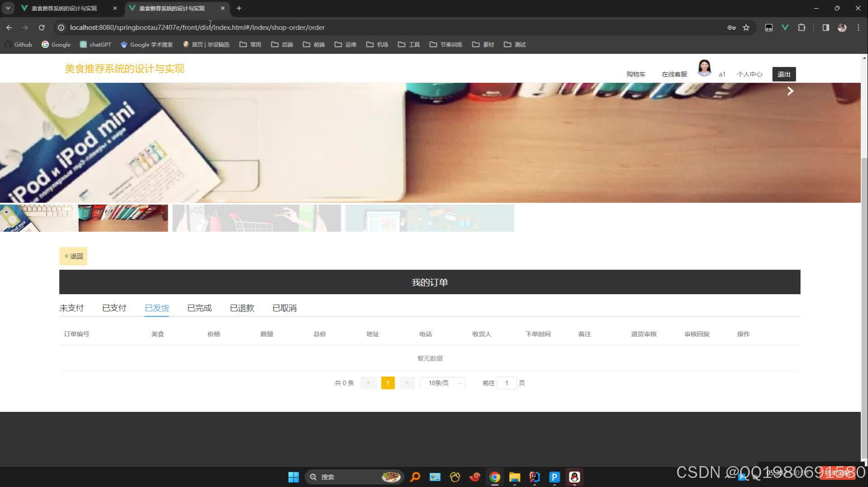Expand the 后端 bookmark folder
The height and width of the screenshot is (487, 868).
coord(282,44)
